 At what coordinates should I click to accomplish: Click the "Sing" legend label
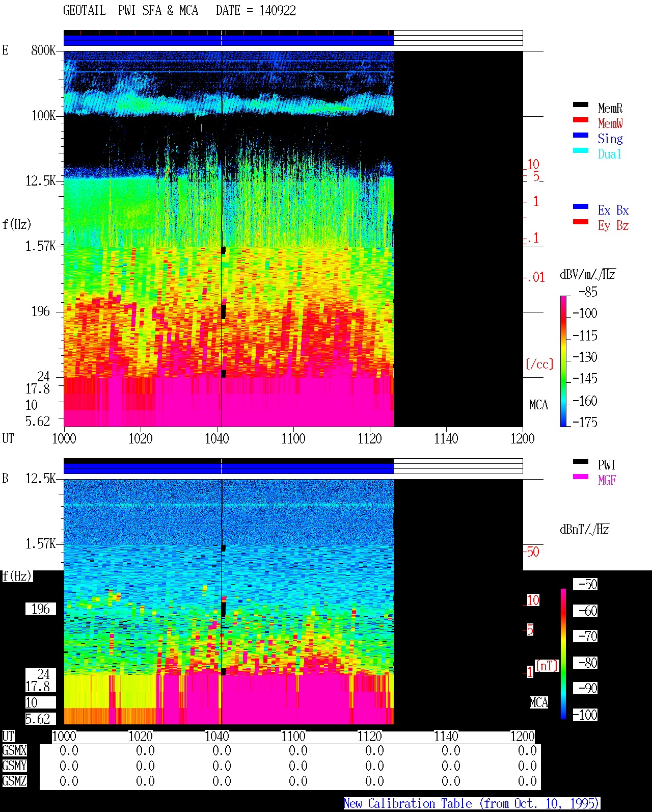pyautogui.click(x=610, y=139)
